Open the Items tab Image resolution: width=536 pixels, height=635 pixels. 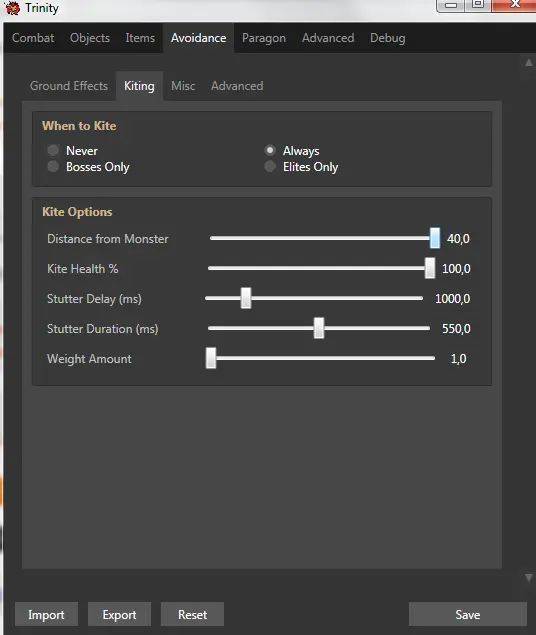click(x=140, y=38)
